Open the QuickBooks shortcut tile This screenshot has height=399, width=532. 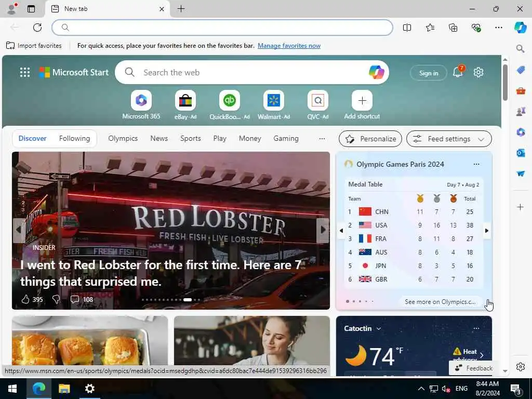[x=229, y=105]
